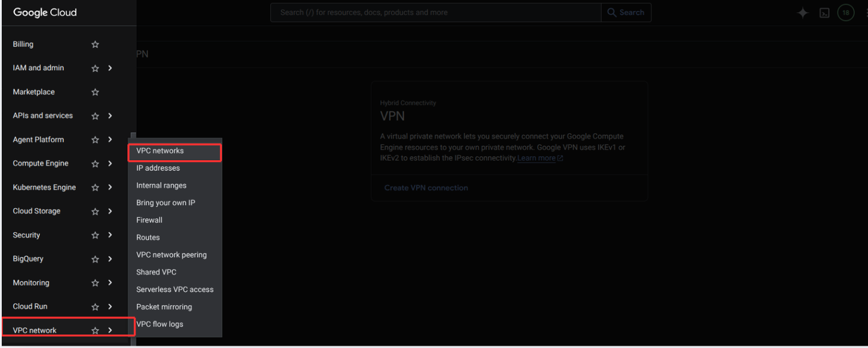Click Create VPN connection
Image resolution: width=868 pixels, height=348 pixels.
[x=426, y=188]
